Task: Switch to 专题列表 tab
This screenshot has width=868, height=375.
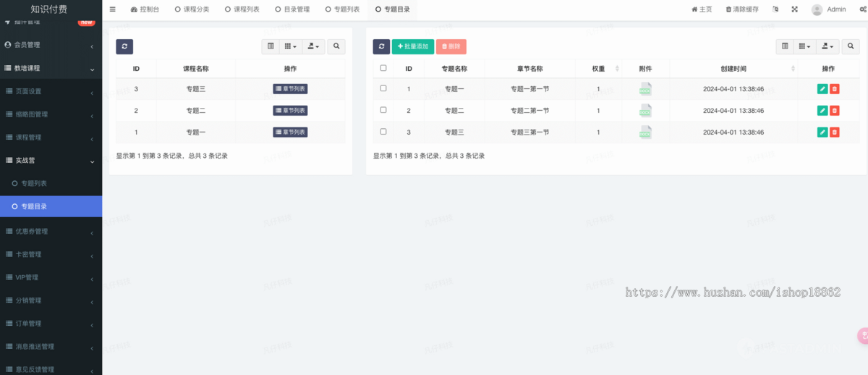Action: pos(342,9)
